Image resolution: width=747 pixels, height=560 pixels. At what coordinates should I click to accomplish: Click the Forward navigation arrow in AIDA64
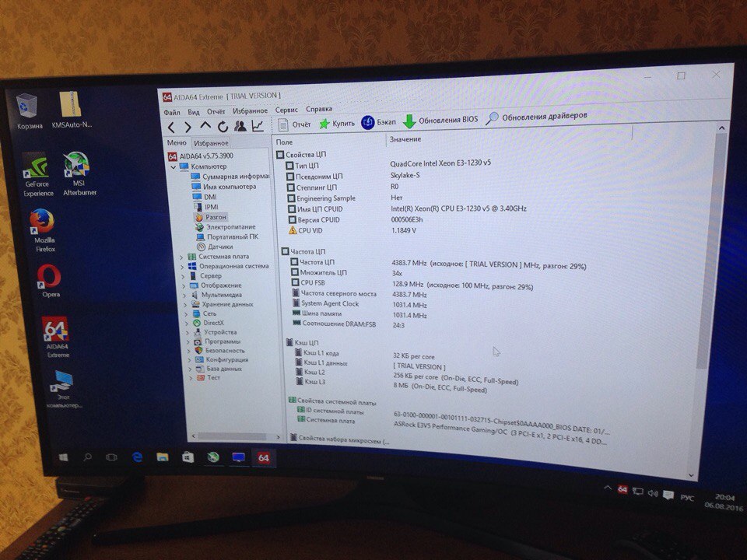pyautogui.click(x=188, y=127)
